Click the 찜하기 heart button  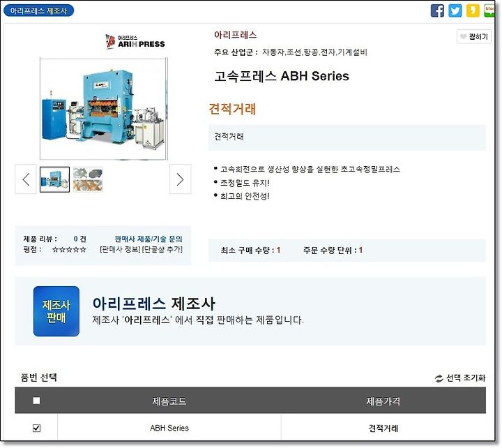pos(474,36)
